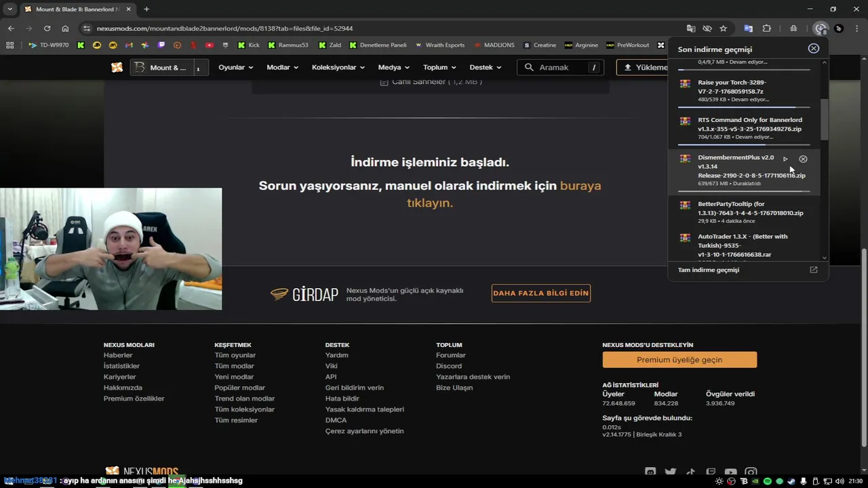Click RTS Command Only download progress bar
The width and height of the screenshot is (868, 488).
[x=744, y=144]
